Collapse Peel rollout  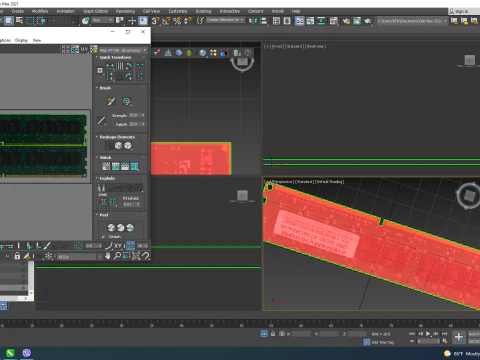click(104, 215)
